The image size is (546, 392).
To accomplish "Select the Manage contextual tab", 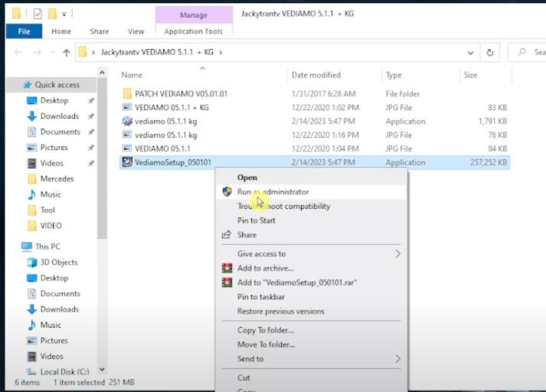I will click(194, 15).
